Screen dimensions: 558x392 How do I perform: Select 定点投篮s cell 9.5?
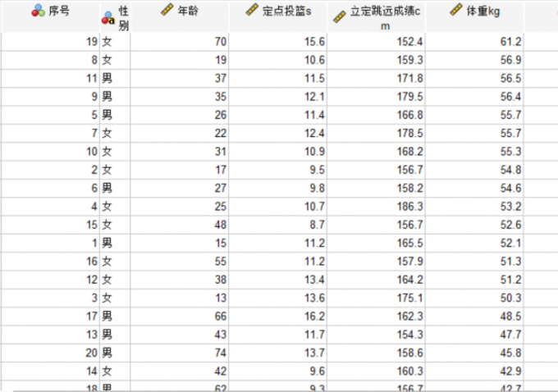pyautogui.click(x=278, y=170)
